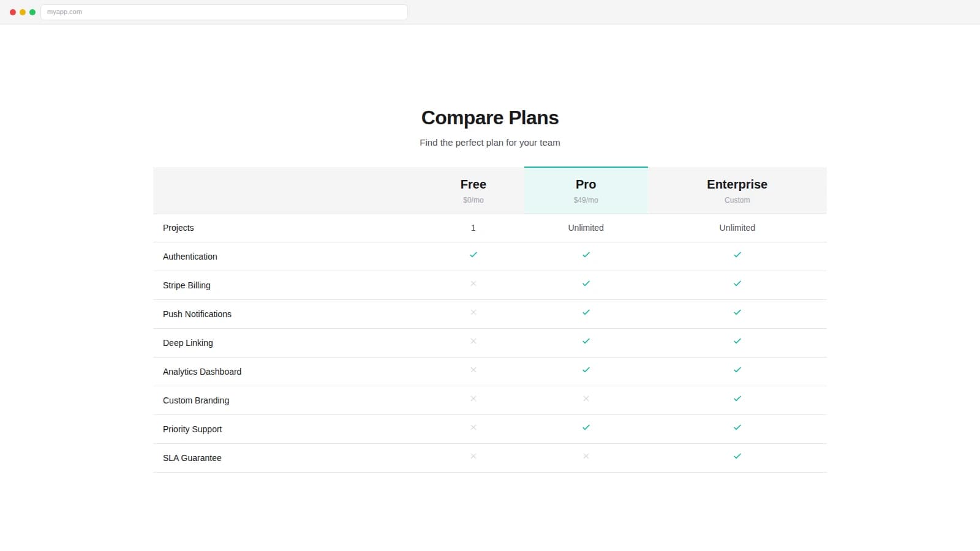Click Unlimited projects under Pro
The height and width of the screenshot is (551, 980).
click(586, 228)
